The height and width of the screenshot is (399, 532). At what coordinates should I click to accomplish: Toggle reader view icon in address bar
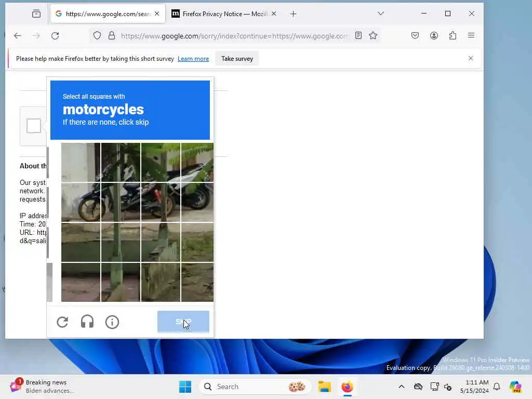(358, 35)
